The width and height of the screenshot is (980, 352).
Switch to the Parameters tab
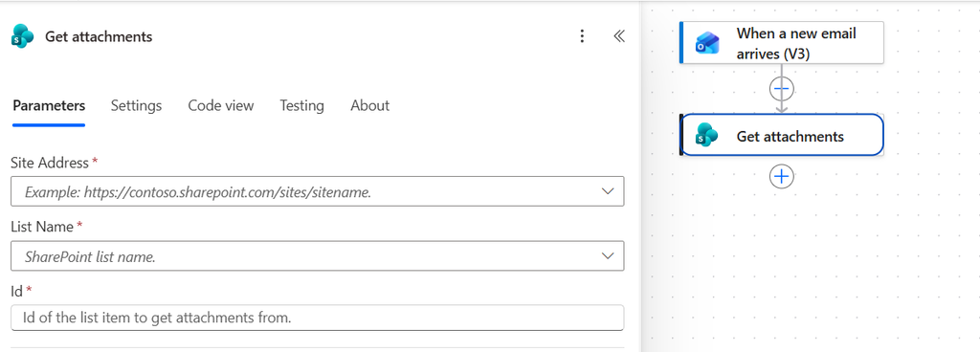pos(49,105)
